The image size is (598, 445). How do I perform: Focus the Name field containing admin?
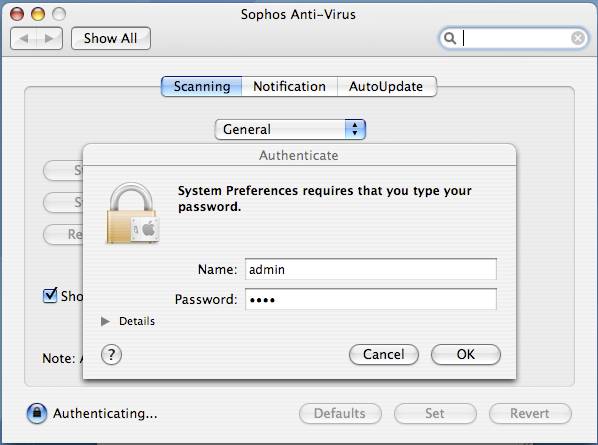pyautogui.click(x=371, y=269)
